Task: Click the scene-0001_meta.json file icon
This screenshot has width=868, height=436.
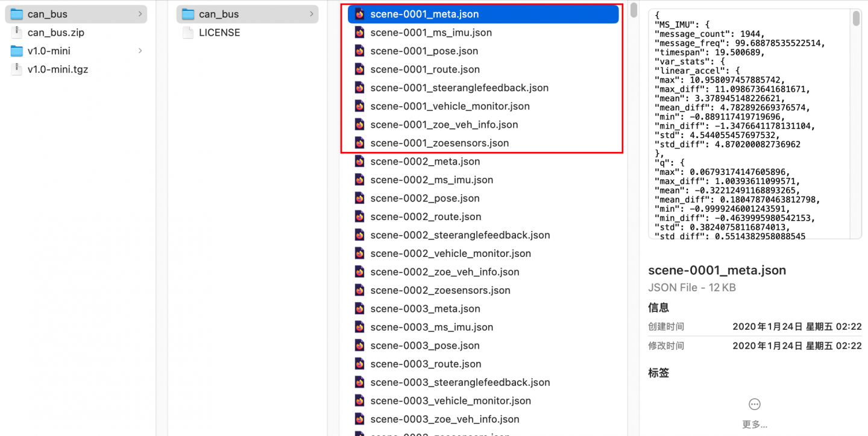Action: [x=360, y=14]
